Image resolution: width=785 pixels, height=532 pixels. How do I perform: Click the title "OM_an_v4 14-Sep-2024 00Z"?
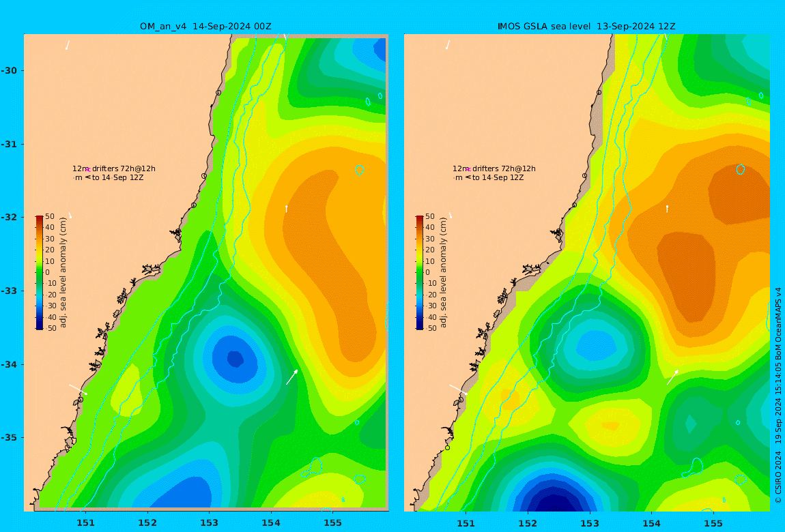tap(205, 27)
